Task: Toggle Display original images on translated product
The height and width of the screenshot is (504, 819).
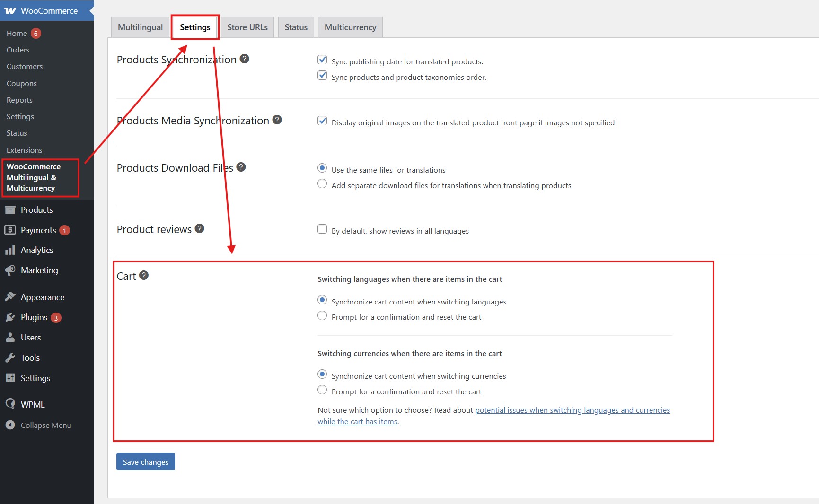Action: click(322, 121)
